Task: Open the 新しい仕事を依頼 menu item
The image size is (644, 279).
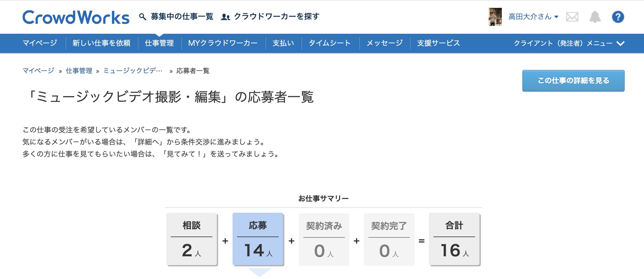Action: (x=102, y=43)
